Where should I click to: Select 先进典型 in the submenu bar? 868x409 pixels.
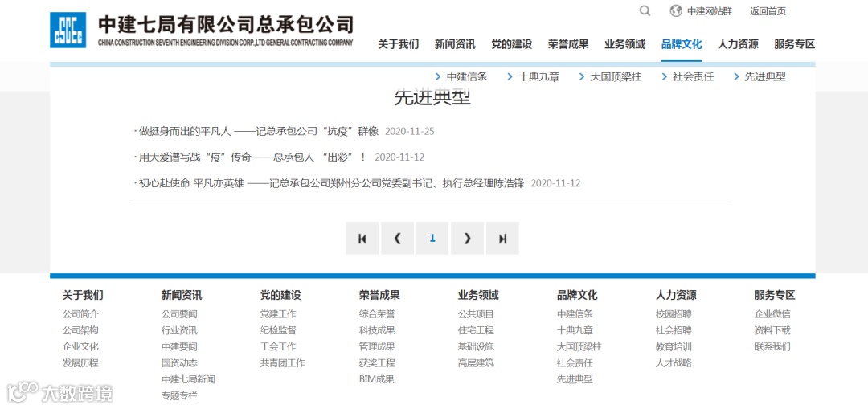click(x=765, y=77)
